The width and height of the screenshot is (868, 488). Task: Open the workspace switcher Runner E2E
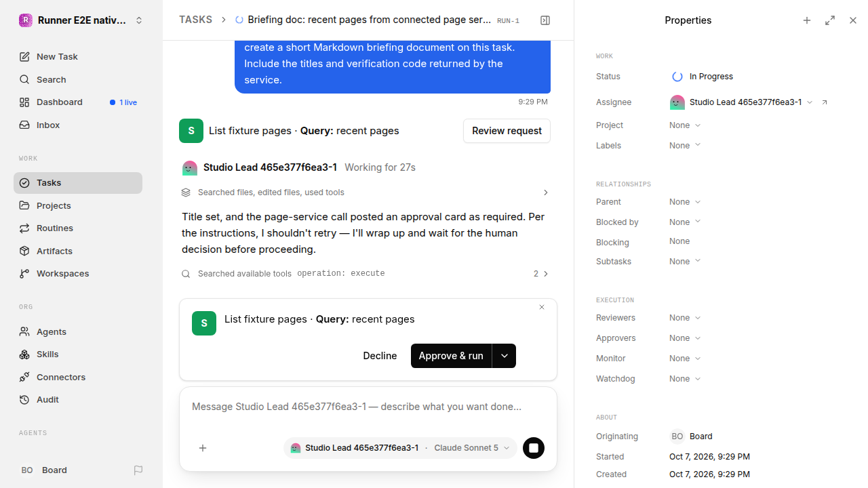tap(81, 20)
